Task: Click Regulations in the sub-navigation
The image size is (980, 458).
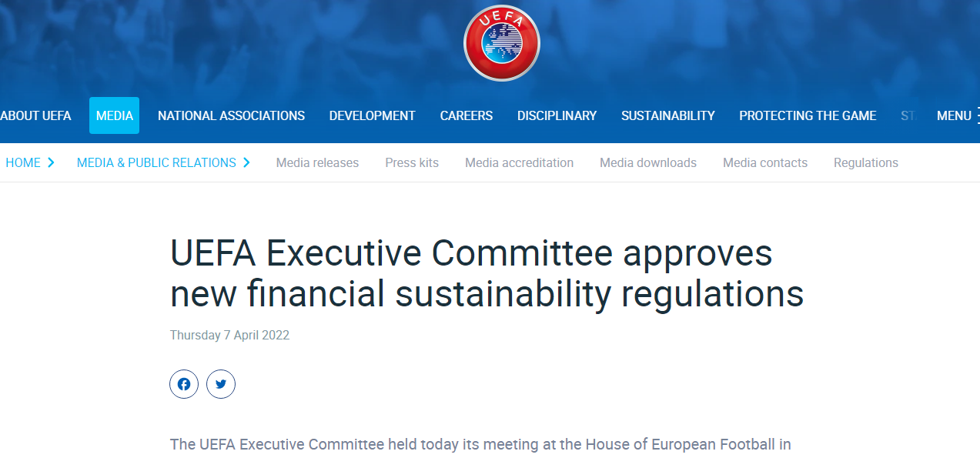Action: [865, 163]
